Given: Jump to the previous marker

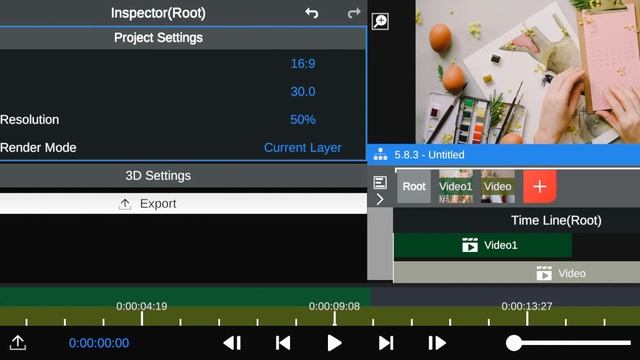Looking at the screenshot, I should tap(283, 343).
